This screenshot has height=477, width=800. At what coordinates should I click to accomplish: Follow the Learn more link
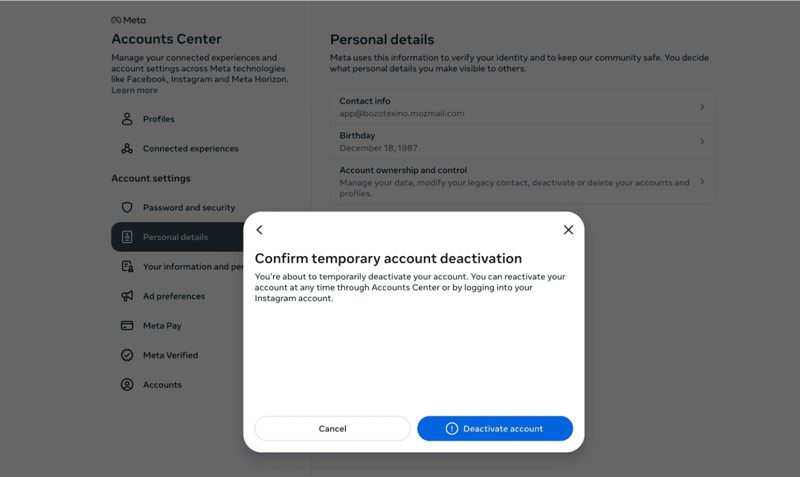coord(135,91)
